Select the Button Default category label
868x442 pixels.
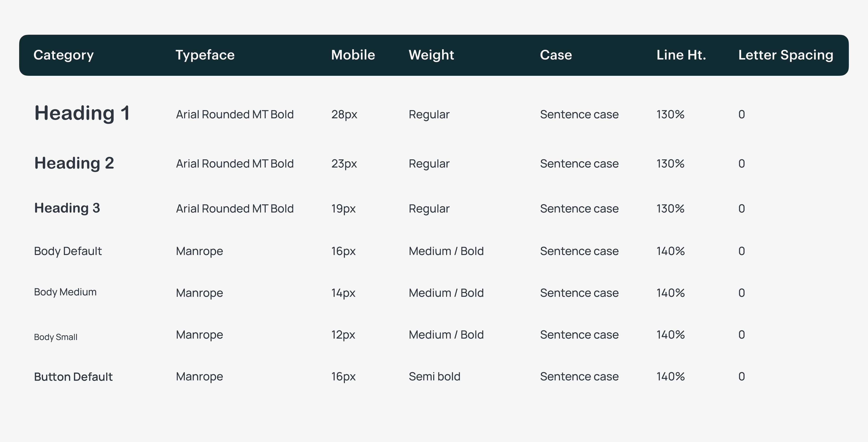73,377
